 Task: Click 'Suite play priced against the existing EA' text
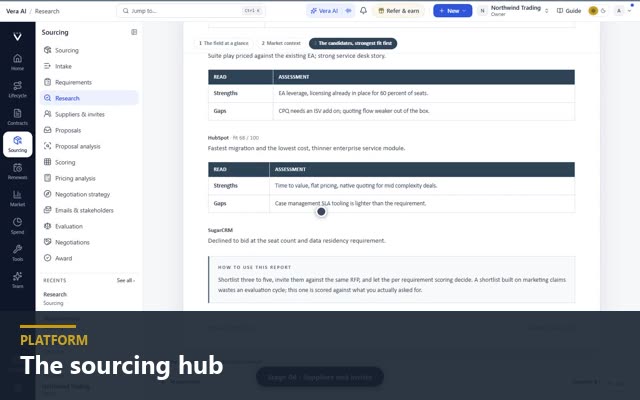point(296,56)
